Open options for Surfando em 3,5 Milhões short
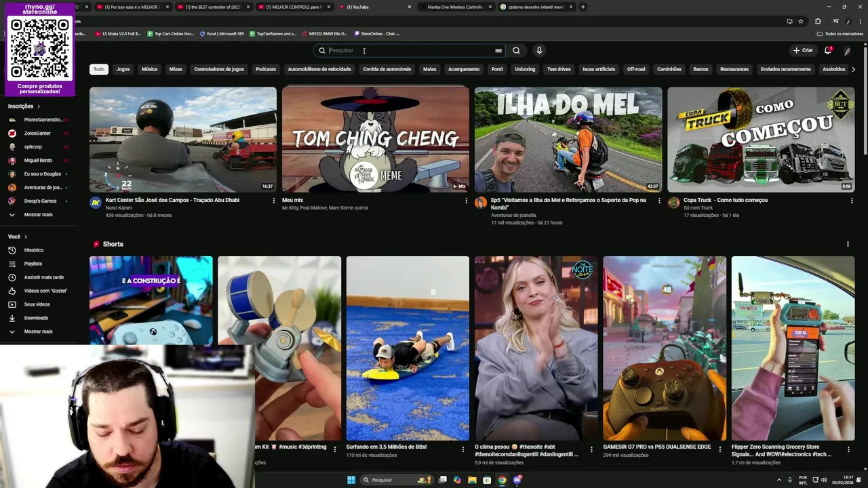The height and width of the screenshot is (488, 868). click(x=463, y=449)
